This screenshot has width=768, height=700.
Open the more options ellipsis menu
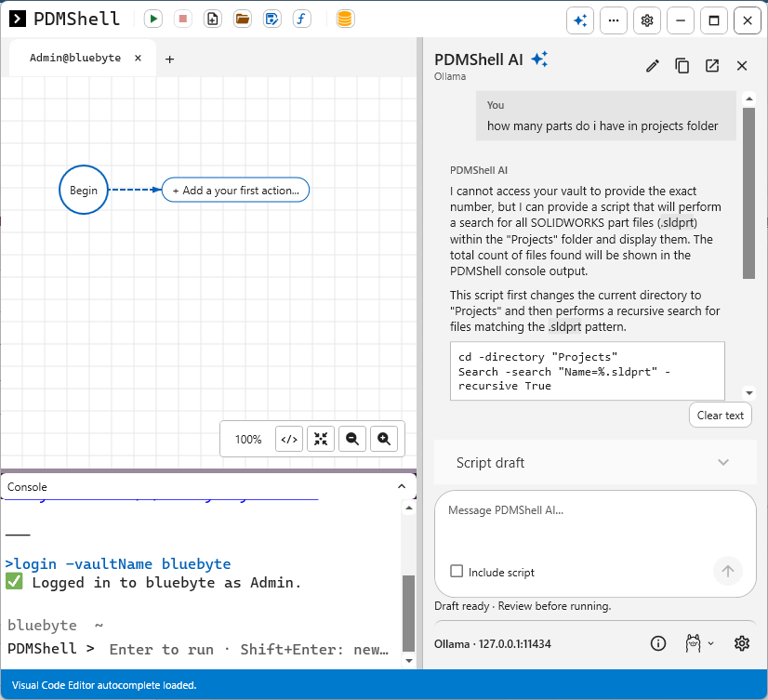point(614,20)
